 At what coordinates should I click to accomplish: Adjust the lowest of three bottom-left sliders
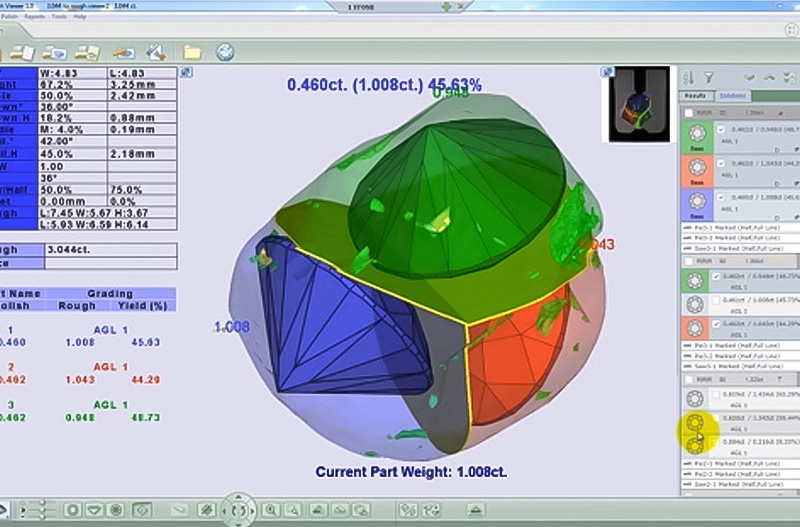tap(42, 516)
